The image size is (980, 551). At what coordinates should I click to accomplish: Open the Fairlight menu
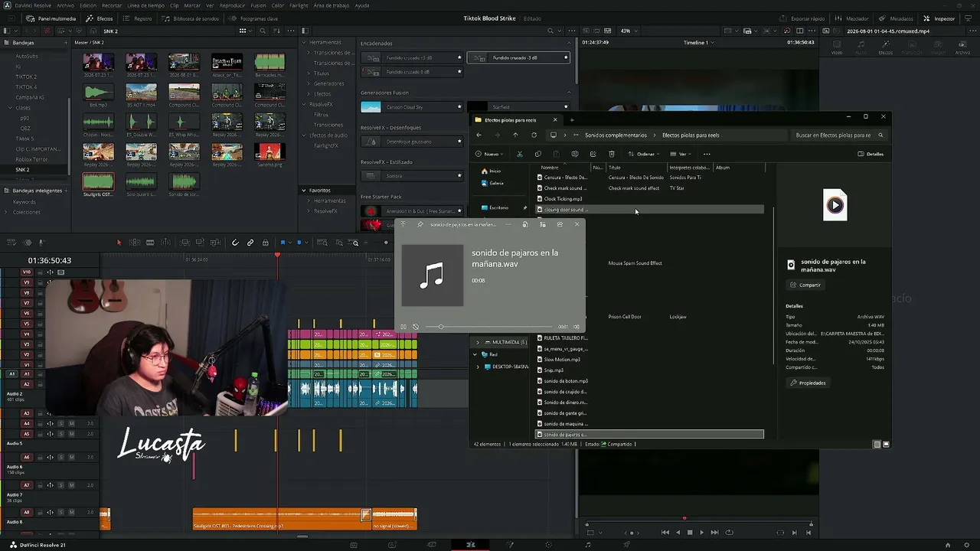[299, 5]
